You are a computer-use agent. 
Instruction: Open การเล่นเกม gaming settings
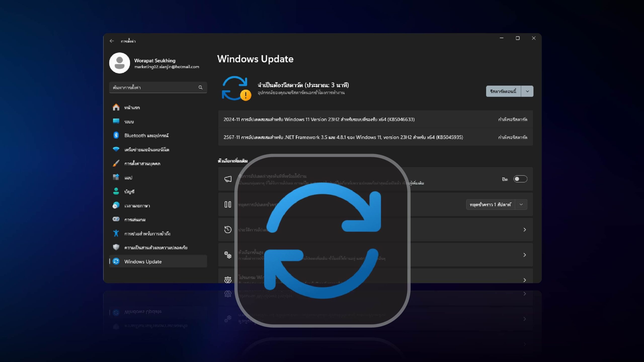(158, 219)
